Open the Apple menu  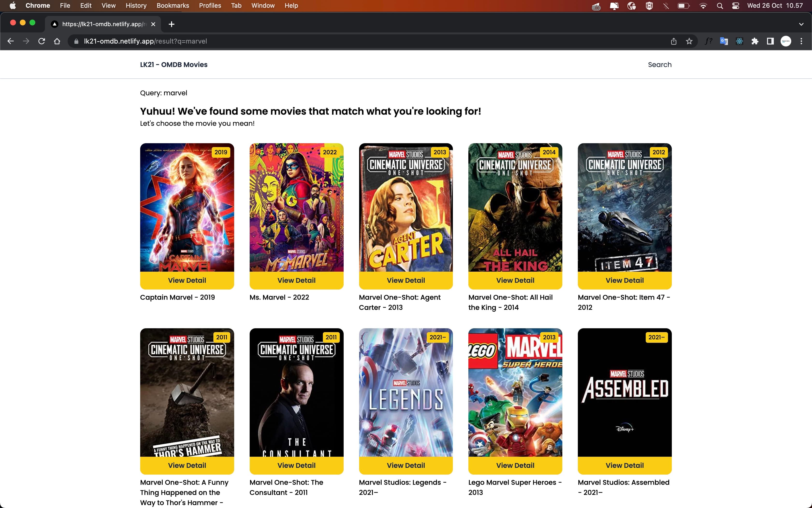[x=12, y=5]
